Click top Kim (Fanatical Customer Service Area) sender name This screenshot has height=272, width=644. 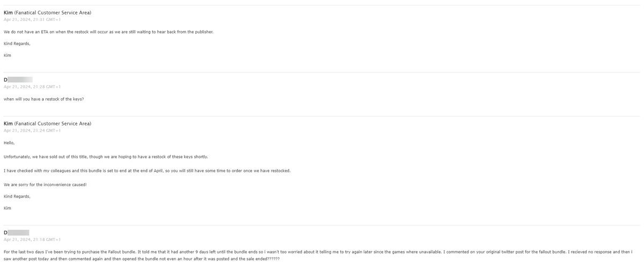click(x=47, y=12)
